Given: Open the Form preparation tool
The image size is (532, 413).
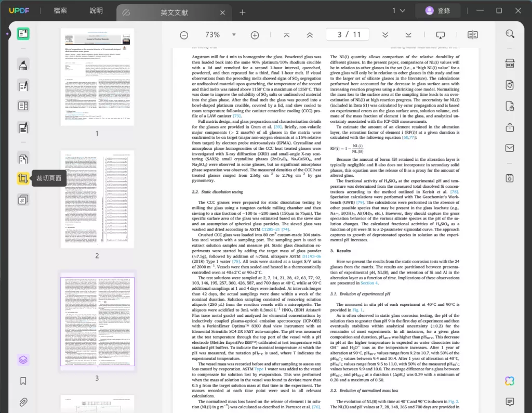Looking at the screenshot, I should click(23, 106).
